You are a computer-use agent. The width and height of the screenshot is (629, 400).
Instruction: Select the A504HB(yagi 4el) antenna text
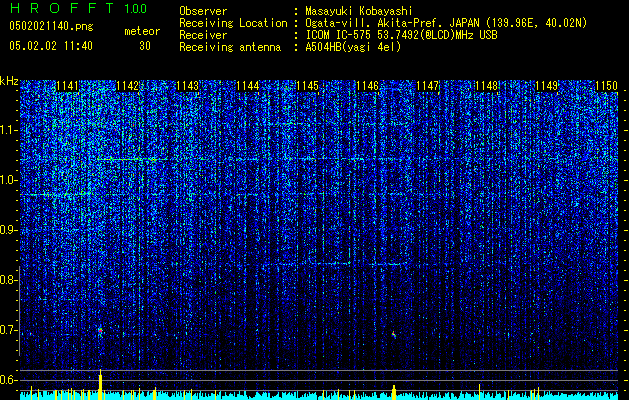pyautogui.click(x=353, y=47)
